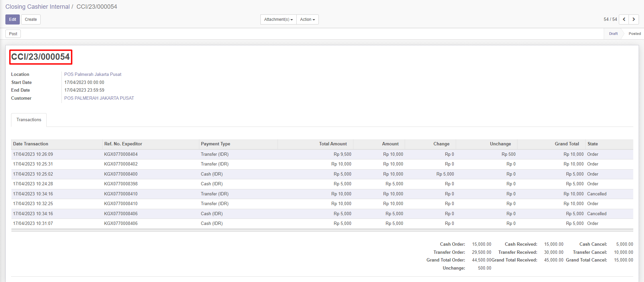Click date 17/04/2023 10:31:07 cell
Screen dimensions: 644x282
33,224
